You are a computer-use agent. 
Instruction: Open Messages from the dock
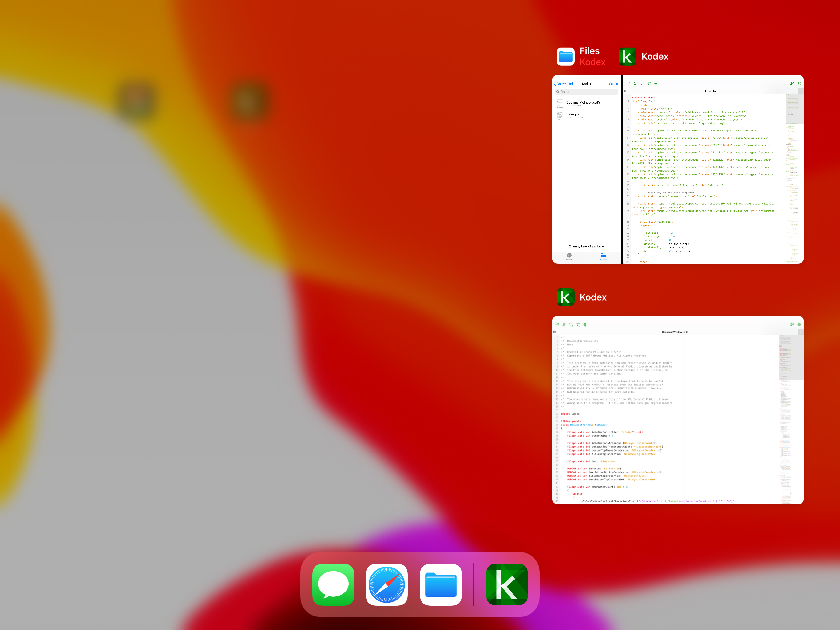pyautogui.click(x=333, y=584)
